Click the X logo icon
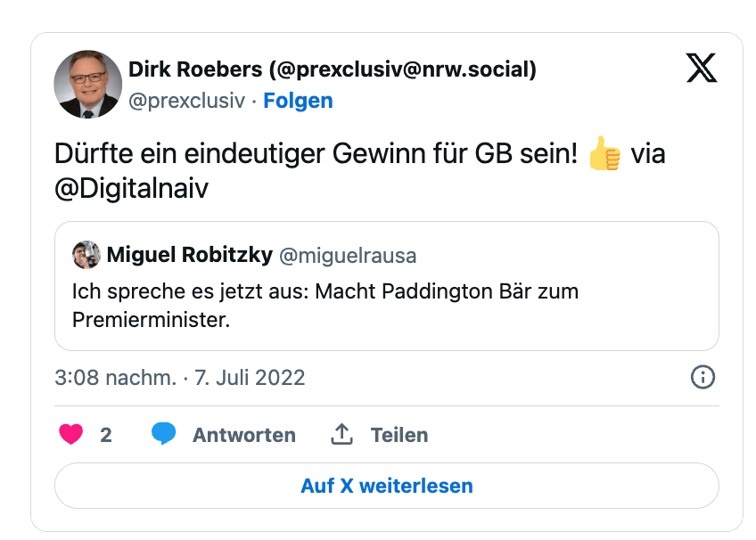 point(702,69)
